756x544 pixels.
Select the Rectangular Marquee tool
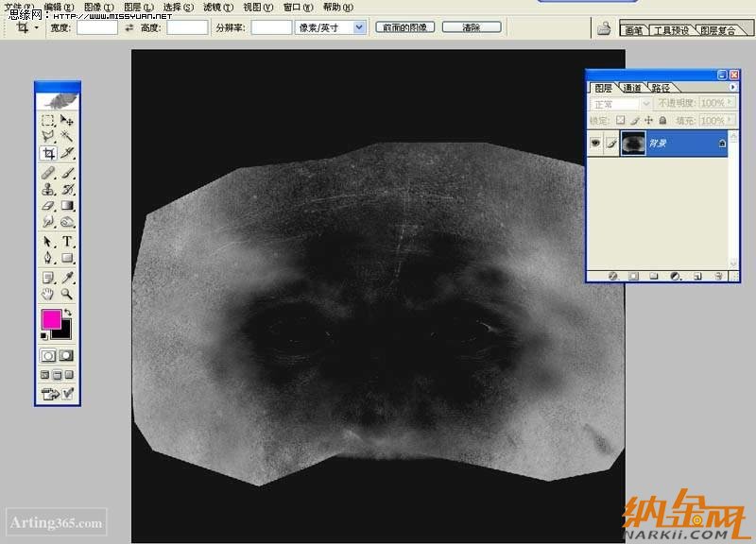(48, 121)
